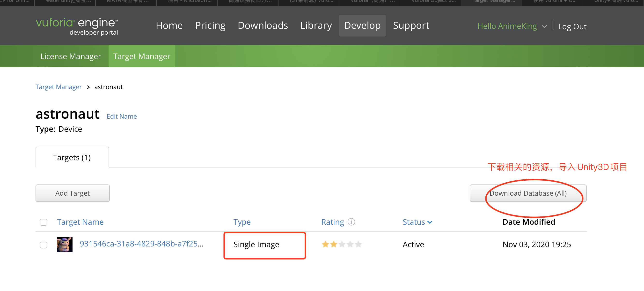Sort by the Type column header
Image resolution: width=644 pixels, height=291 pixels.
pyautogui.click(x=242, y=222)
